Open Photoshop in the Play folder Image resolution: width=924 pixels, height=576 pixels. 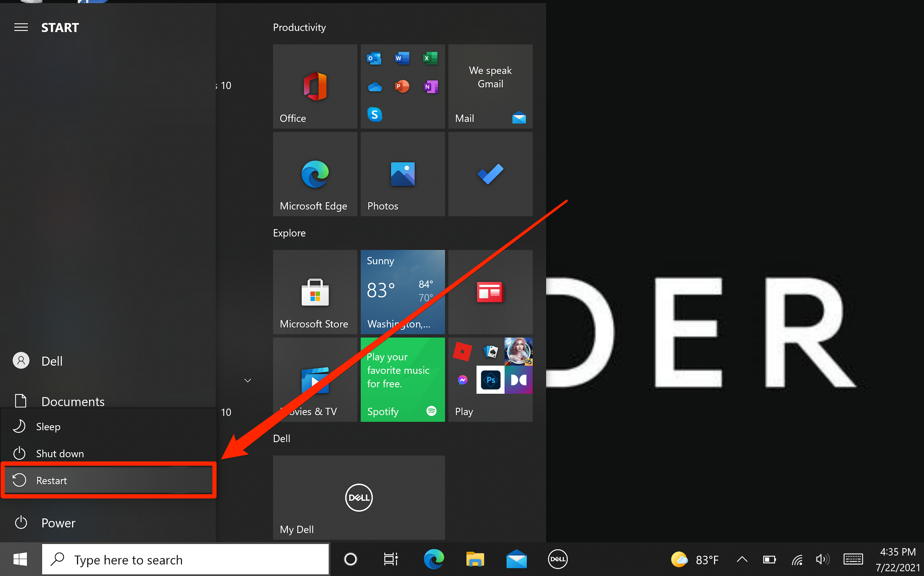pyautogui.click(x=490, y=380)
